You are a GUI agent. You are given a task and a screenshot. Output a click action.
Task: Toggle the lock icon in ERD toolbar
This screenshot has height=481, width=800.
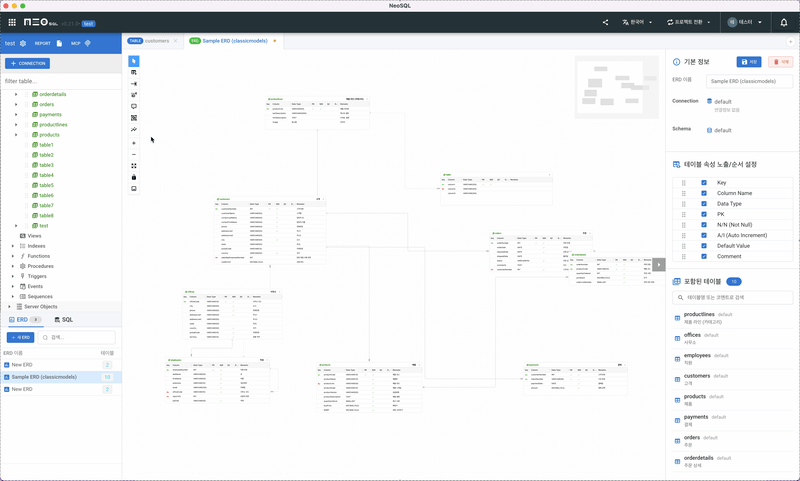134,177
